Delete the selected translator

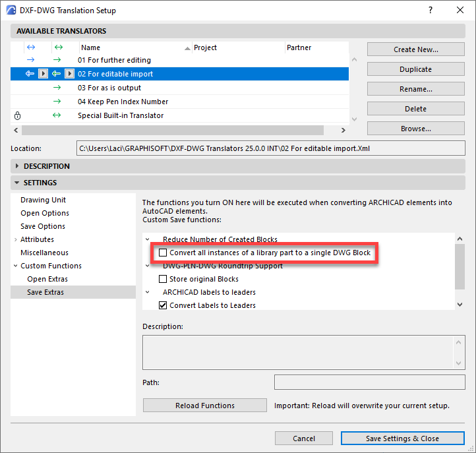pyautogui.click(x=415, y=108)
